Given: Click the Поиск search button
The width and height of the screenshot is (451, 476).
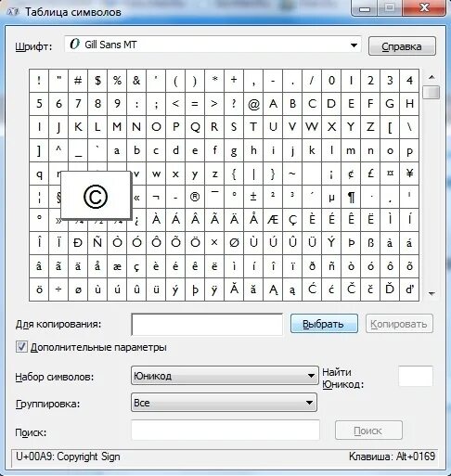Looking at the screenshot, I should point(368,431).
